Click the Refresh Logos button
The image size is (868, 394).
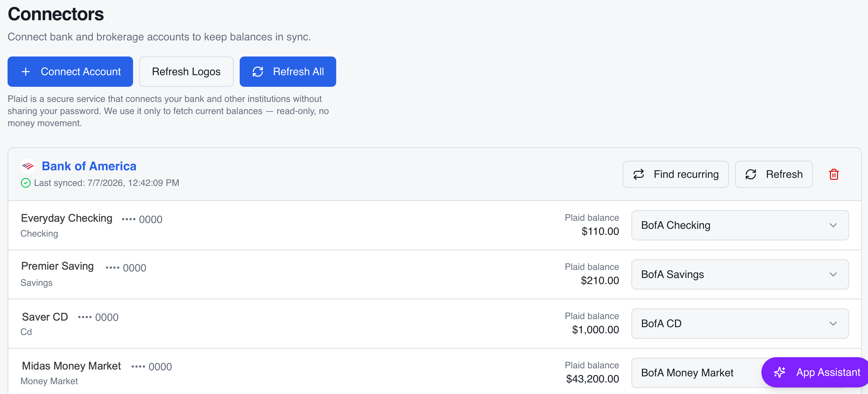point(186,72)
